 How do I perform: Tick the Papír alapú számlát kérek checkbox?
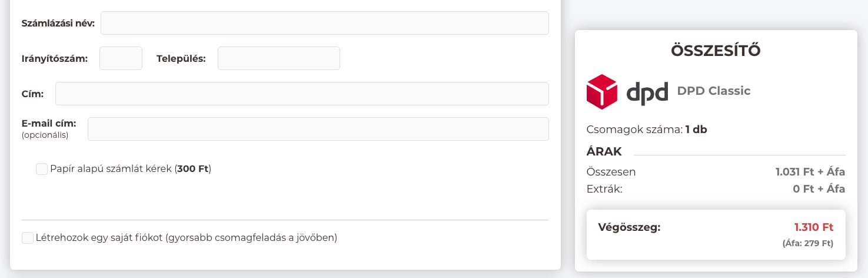pos(42,169)
